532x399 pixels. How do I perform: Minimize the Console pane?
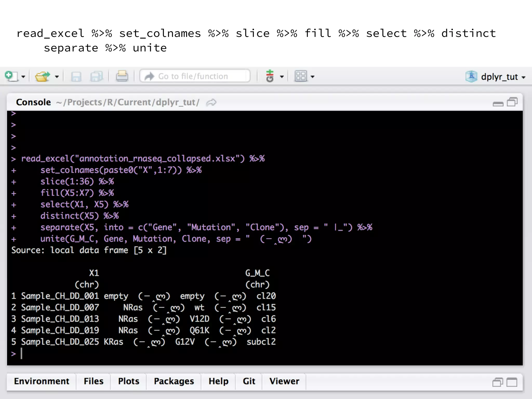pos(498,104)
